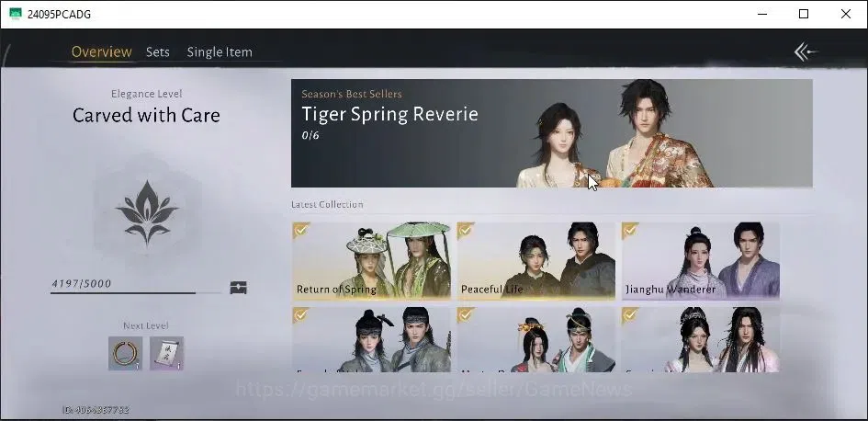Click the checkmark on Peaceful Life
Image resolution: width=868 pixels, height=421 pixels.
tap(465, 230)
